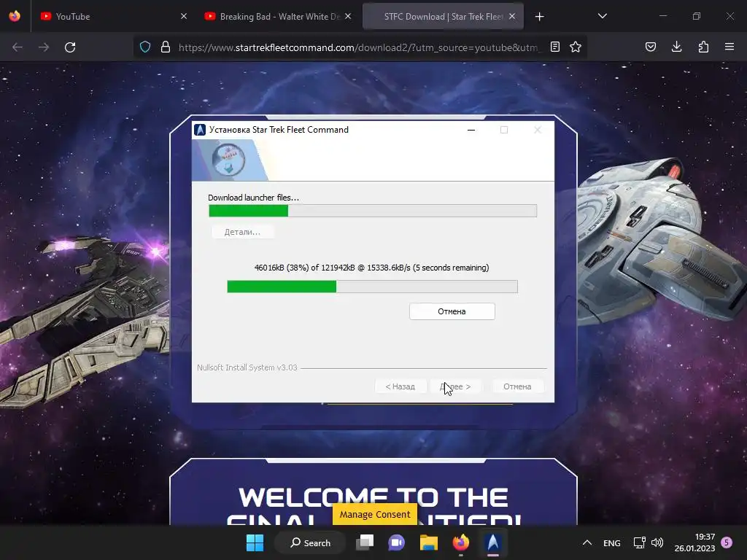Image resolution: width=747 pixels, height=560 pixels.
Task: Click Firefox icon on taskbar
Action: [x=461, y=542]
